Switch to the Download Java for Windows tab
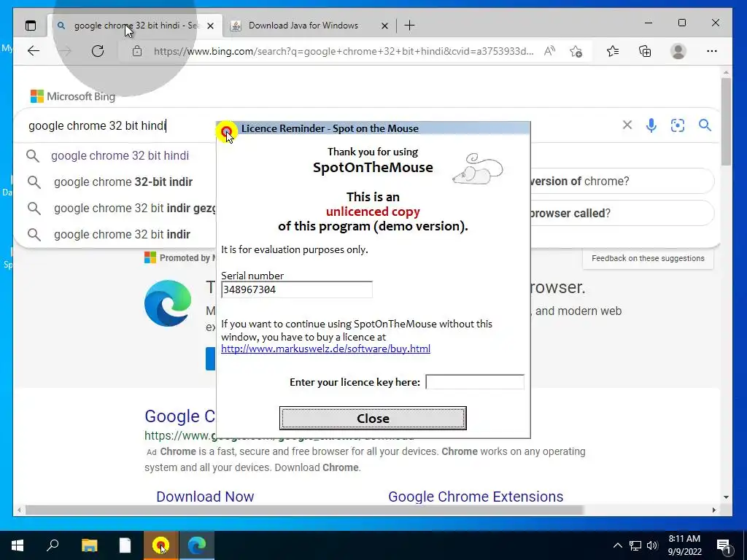The width and height of the screenshot is (747, 560). click(x=309, y=26)
